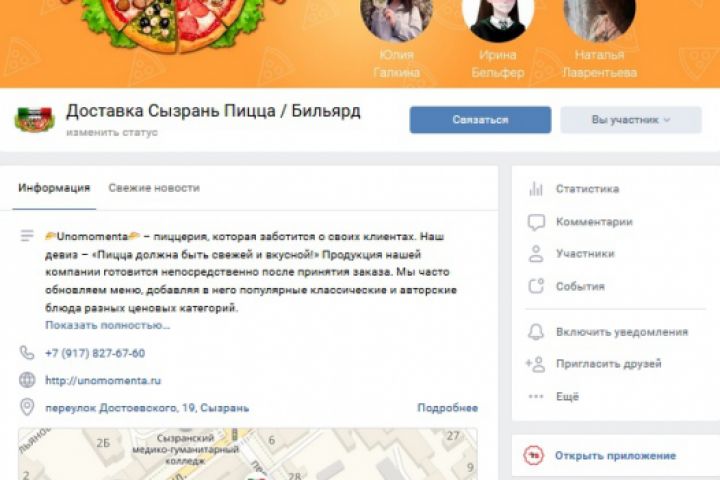Click изменить статус under group name
Screen dimensions: 720x480
coord(112,132)
